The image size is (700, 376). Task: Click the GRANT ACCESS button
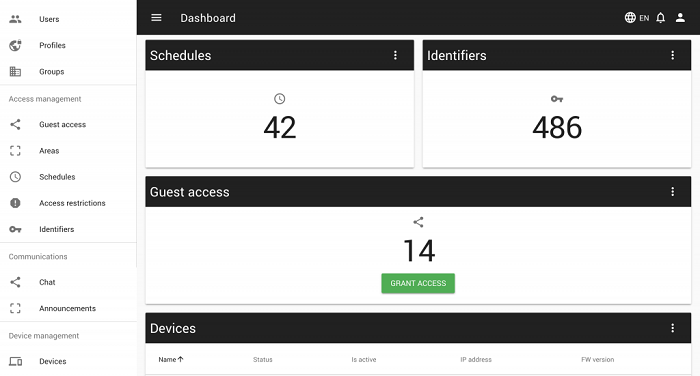pos(418,283)
